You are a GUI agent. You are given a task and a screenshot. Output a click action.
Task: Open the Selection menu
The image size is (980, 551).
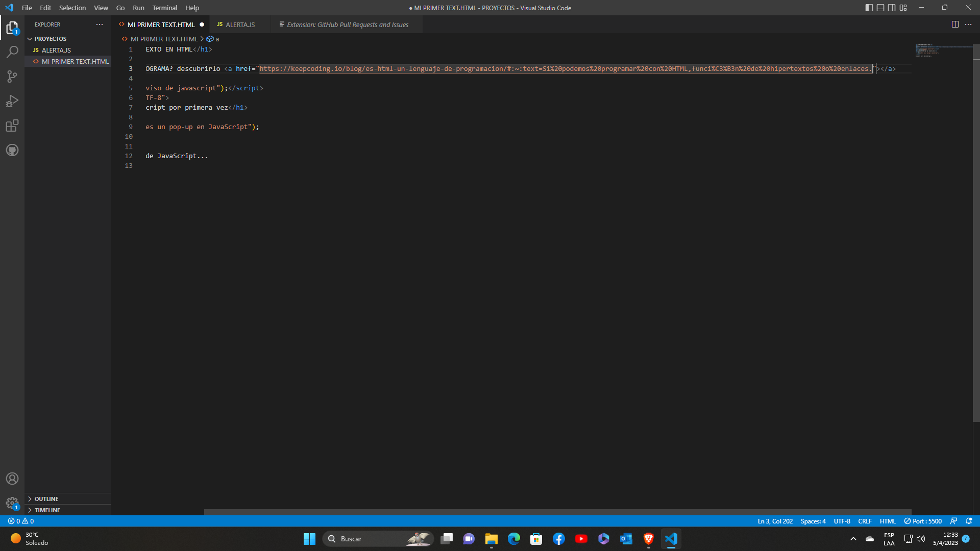tap(72, 8)
